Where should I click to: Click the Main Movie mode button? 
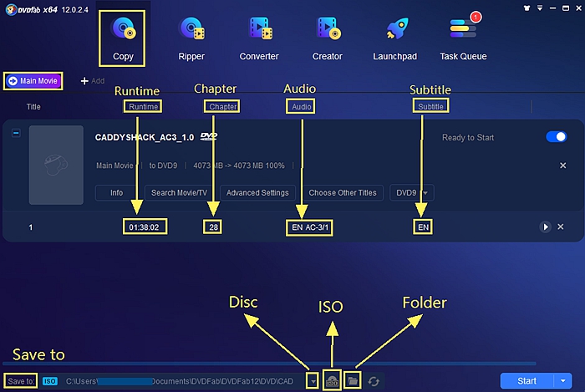(x=33, y=81)
